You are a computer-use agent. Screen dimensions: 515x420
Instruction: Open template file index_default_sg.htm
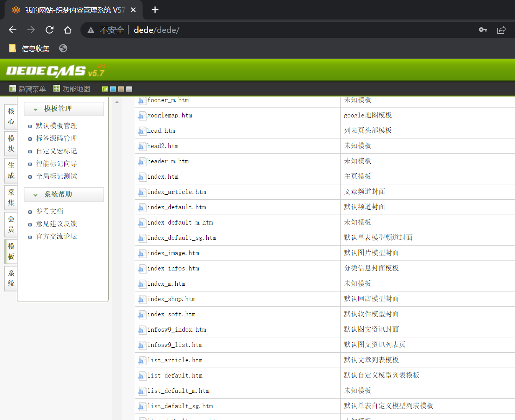click(182, 238)
